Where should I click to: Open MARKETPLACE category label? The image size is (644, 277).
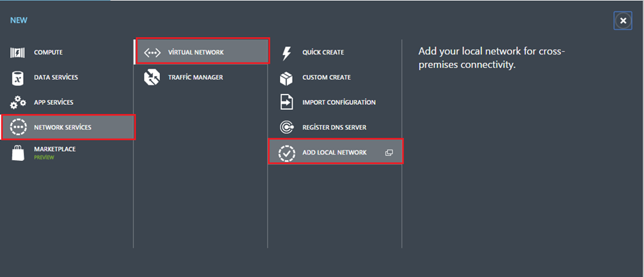pos(54,149)
